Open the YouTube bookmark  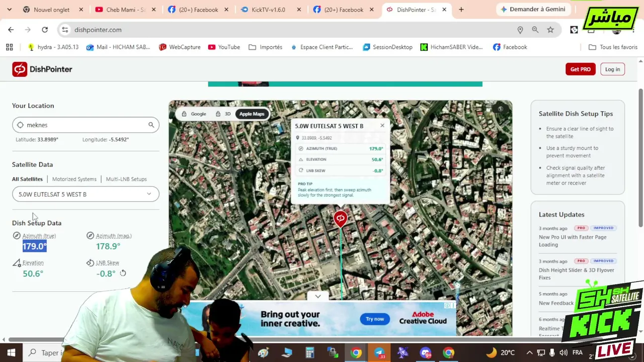(x=224, y=47)
